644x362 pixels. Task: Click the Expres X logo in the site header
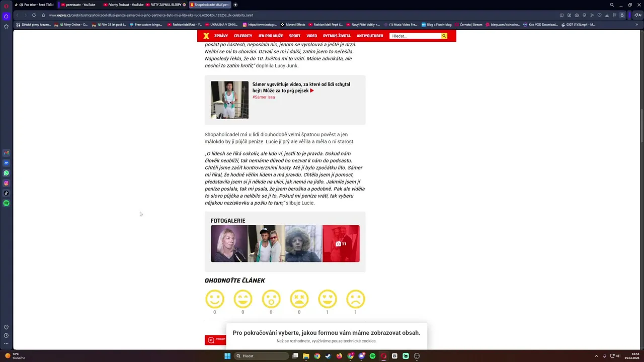click(x=206, y=36)
